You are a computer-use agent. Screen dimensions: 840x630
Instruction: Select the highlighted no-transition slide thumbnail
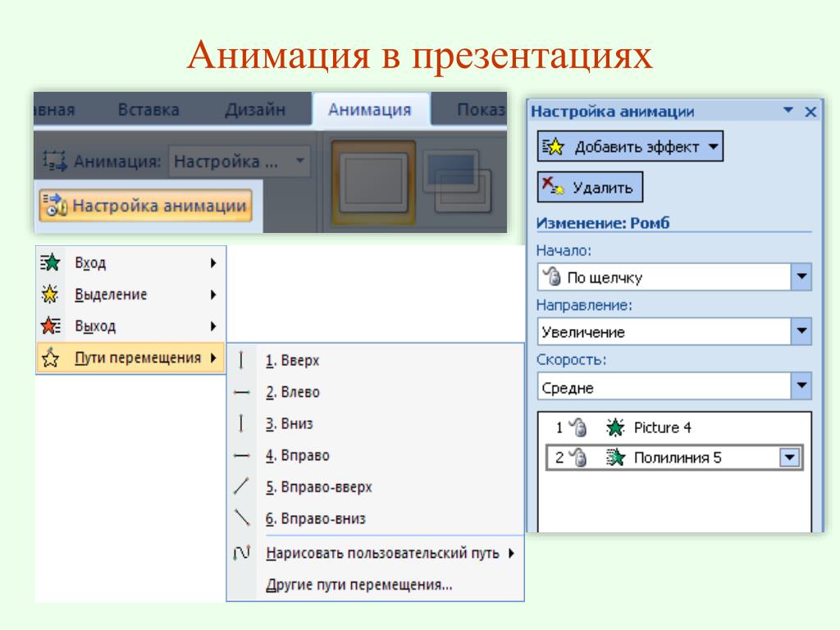373,183
